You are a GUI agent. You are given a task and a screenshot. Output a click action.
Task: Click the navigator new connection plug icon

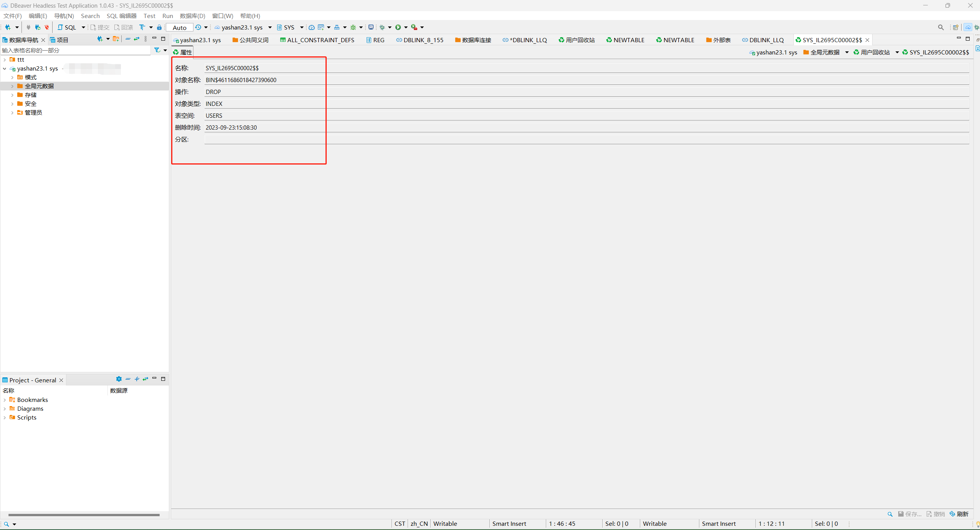100,39
